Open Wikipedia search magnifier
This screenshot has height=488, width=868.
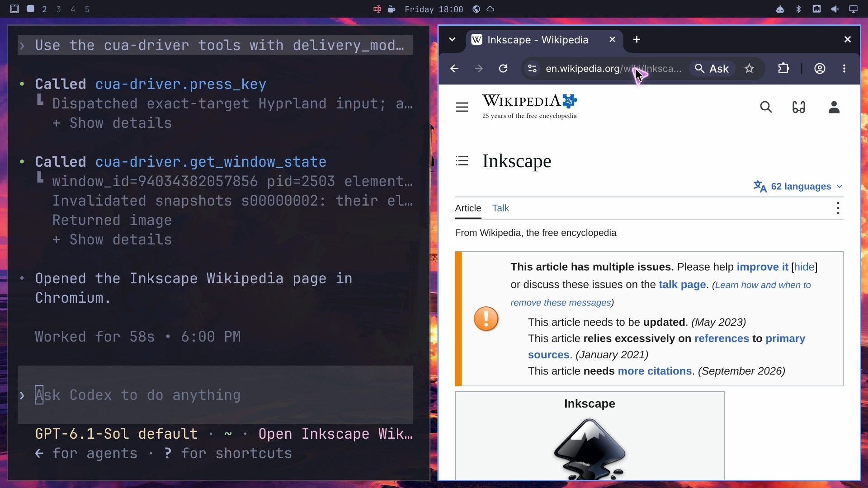coord(766,107)
